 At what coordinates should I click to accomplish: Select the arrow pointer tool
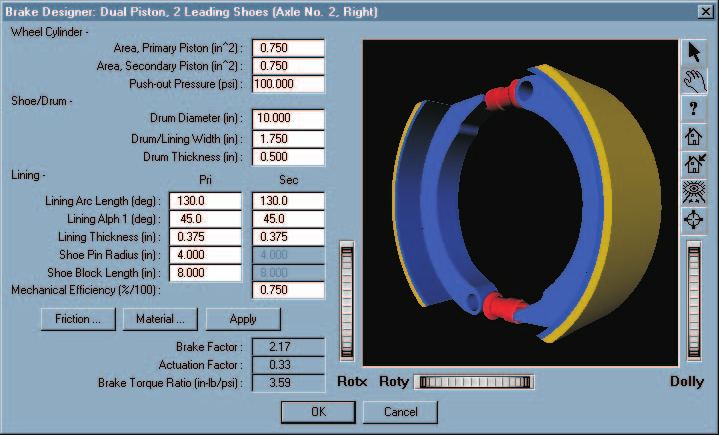click(x=694, y=52)
